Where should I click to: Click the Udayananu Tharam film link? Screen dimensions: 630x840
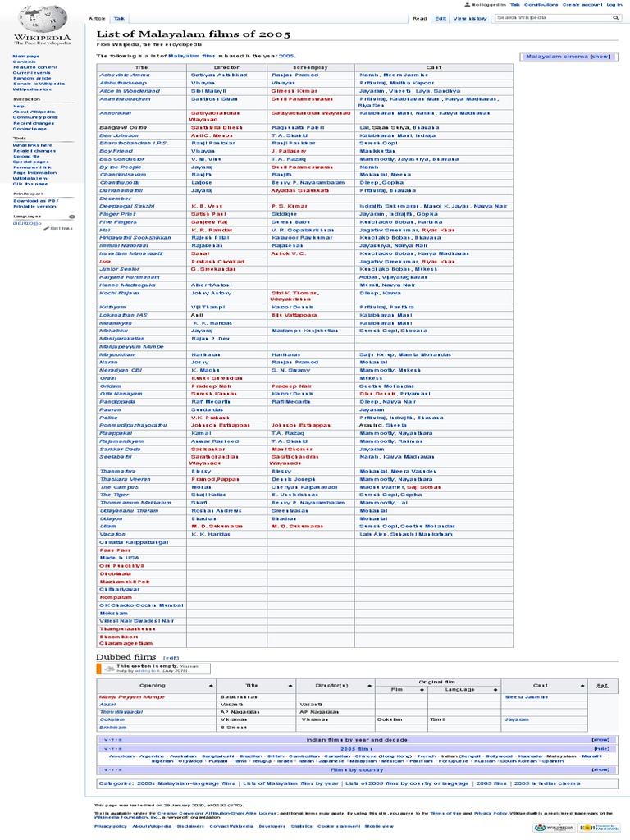pos(129,511)
